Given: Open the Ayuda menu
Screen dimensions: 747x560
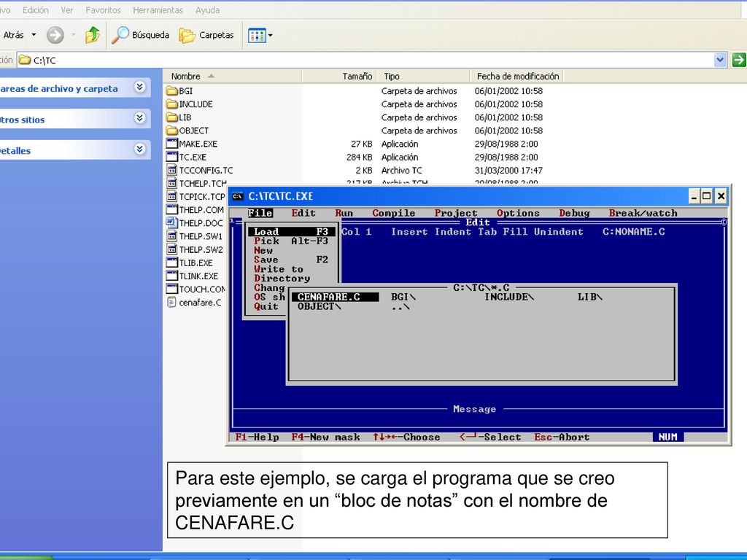Looking at the screenshot, I should 208,10.
